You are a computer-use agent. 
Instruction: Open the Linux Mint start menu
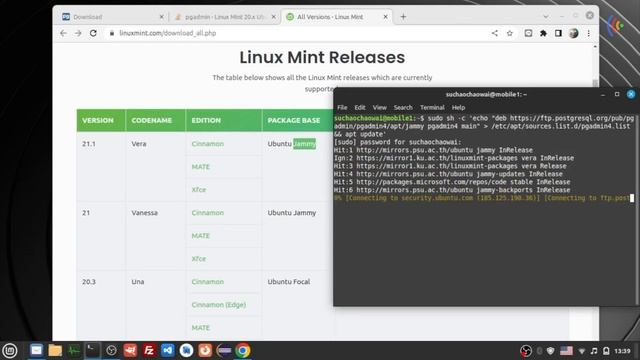10,350
